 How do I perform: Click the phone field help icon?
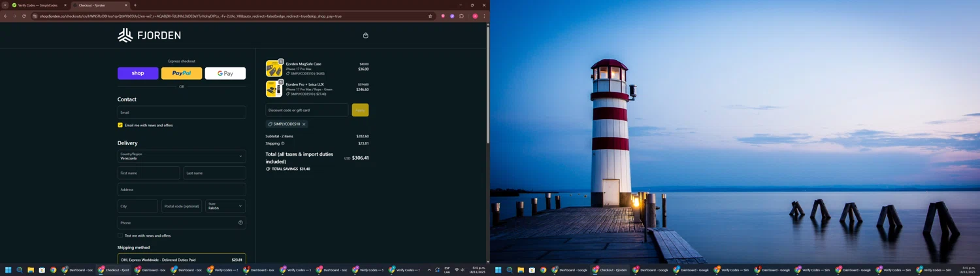click(240, 223)
